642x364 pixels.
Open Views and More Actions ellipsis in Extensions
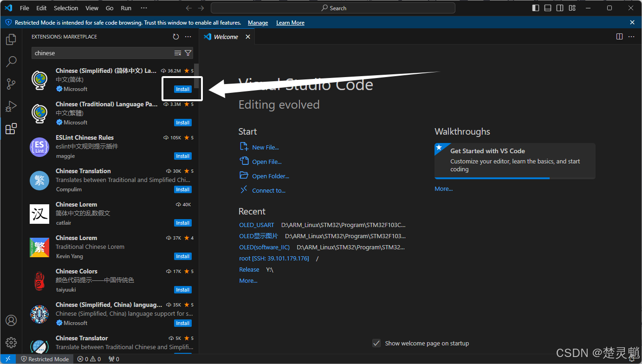point(188,37)
